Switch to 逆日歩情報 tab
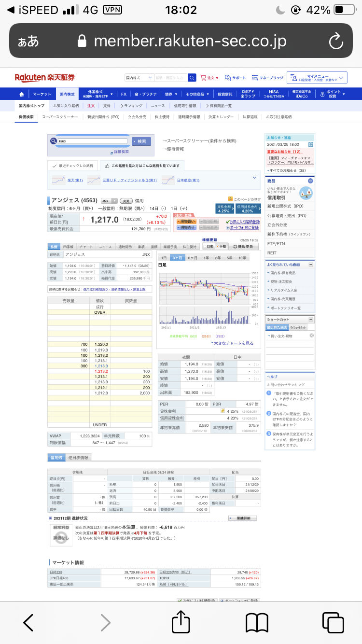Viewport: 362px width, 644px height. click(78, 457)
